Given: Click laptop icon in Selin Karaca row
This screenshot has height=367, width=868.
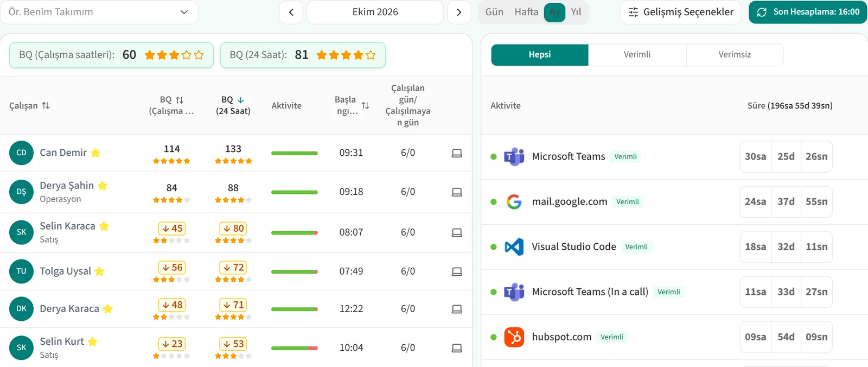Looking at the screenshot, I should pos(457,232).
